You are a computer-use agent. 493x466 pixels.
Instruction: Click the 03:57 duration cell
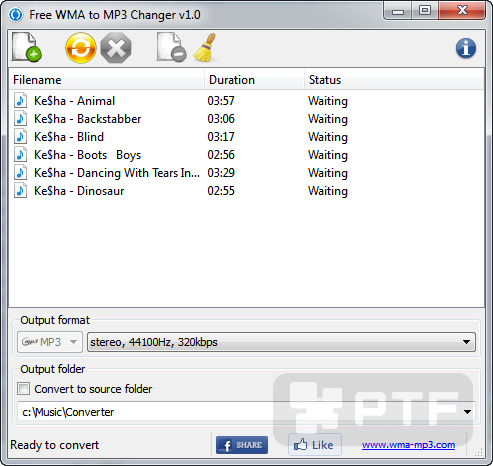[x=221, y=101]
